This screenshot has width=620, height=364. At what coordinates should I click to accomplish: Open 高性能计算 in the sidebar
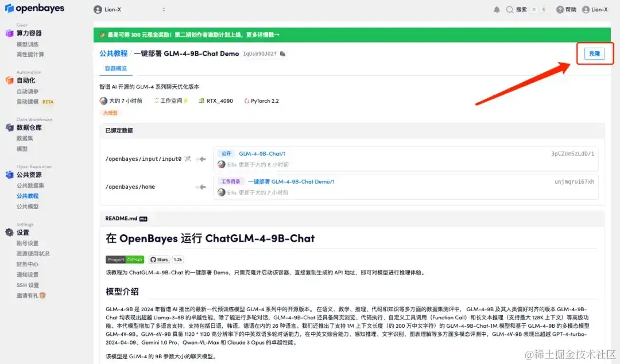coord(30,54)
